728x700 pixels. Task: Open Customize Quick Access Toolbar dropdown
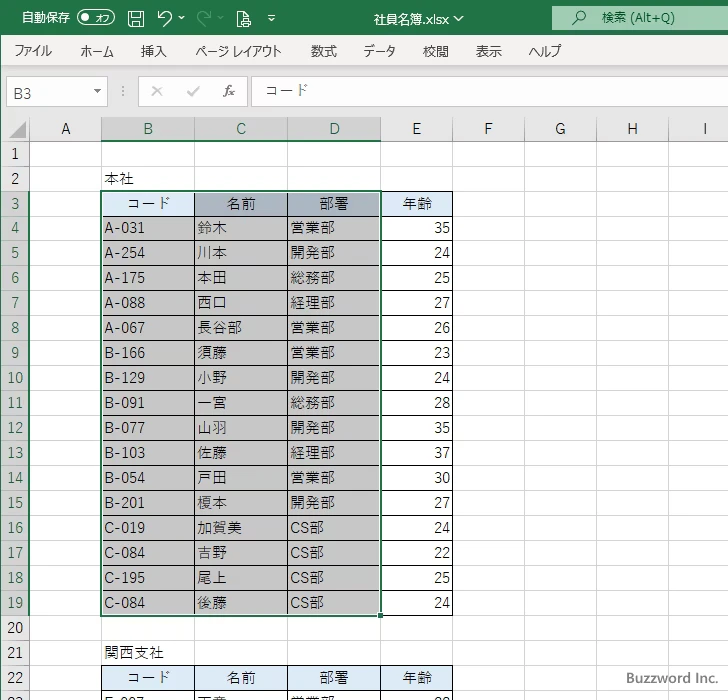click(272, 18)
